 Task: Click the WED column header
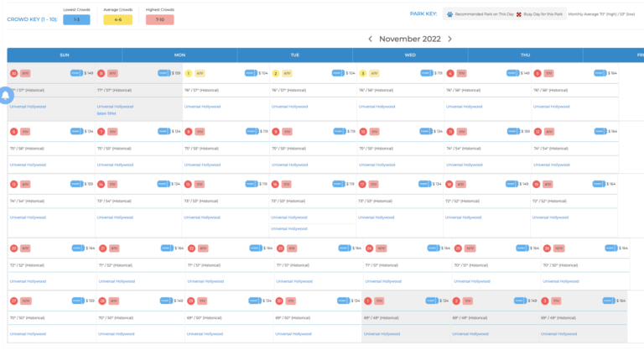tap(410, 55)
